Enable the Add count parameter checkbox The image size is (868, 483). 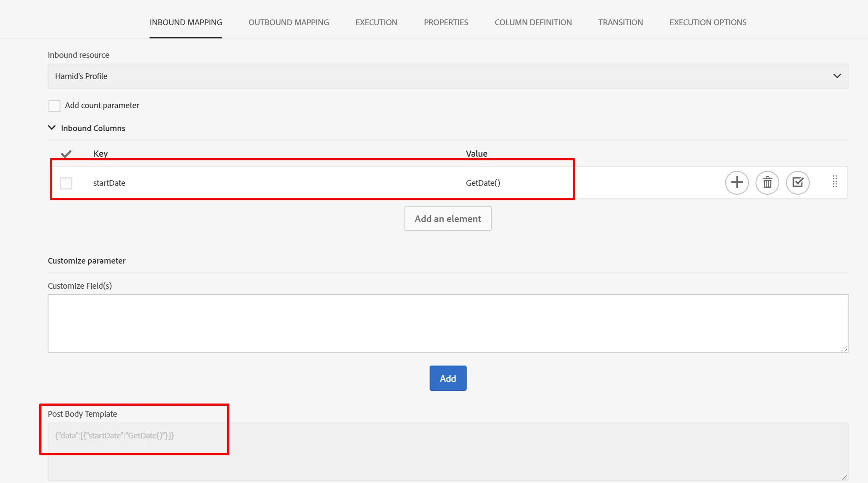[54, 106]
